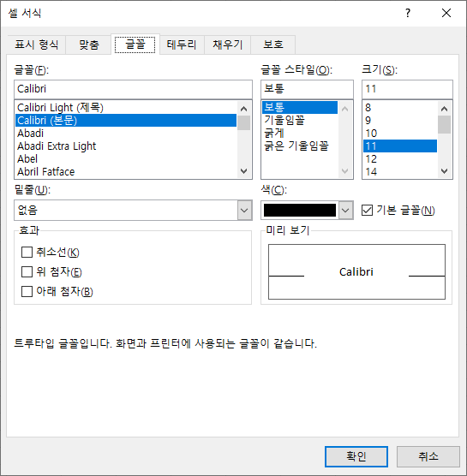Switch to the 표시 형식 tab
The width and height of the screenshot is (467, 476).
coord(37,45)
